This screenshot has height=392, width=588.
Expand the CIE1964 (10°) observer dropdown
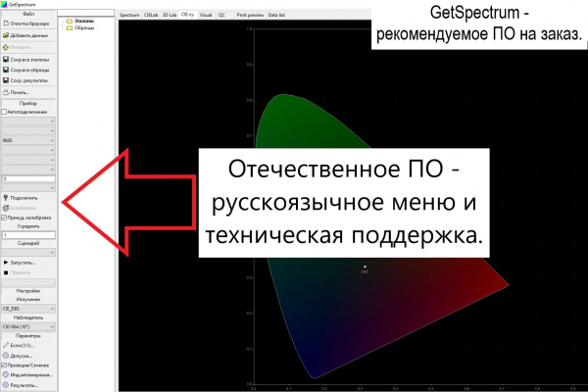coord(28,326)
